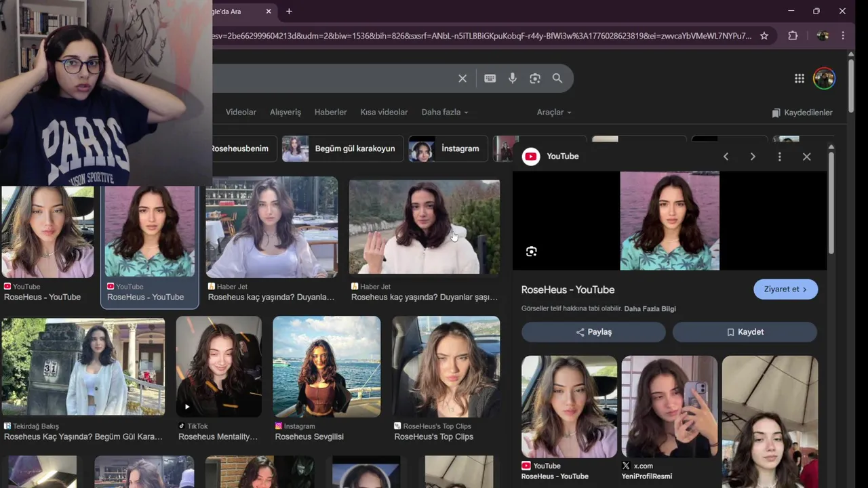Open first Haber Jet thumbnail with white blouse
The width and height of the screenshot is (868, 488).
click(x=271, y=227)
